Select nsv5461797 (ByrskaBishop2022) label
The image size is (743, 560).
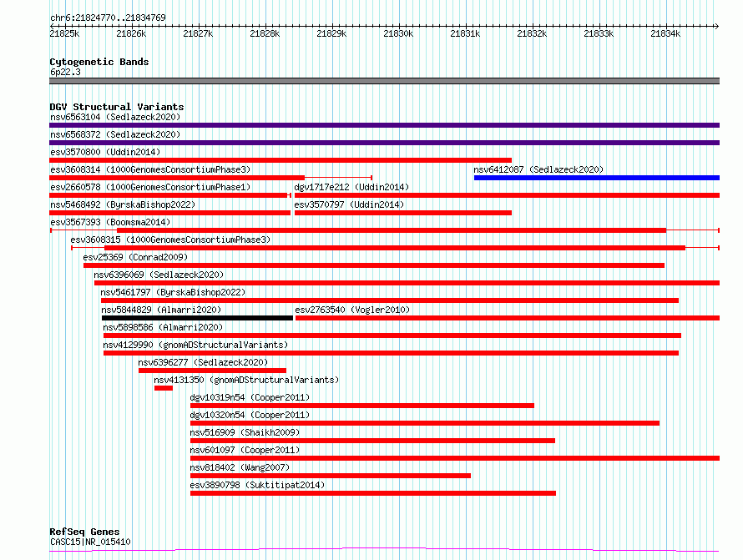[173, 292]
